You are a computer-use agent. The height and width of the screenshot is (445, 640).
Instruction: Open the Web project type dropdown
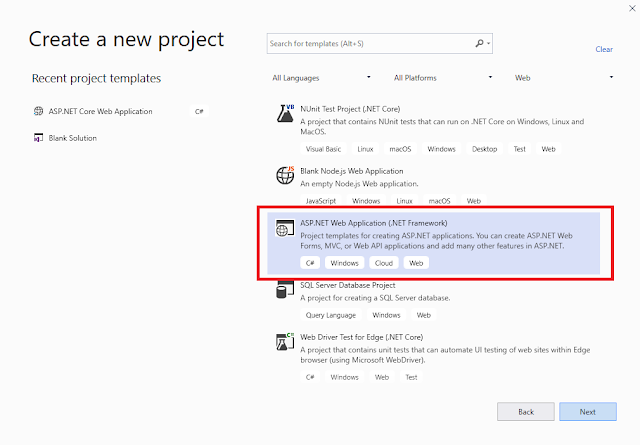tap(564, 78)
